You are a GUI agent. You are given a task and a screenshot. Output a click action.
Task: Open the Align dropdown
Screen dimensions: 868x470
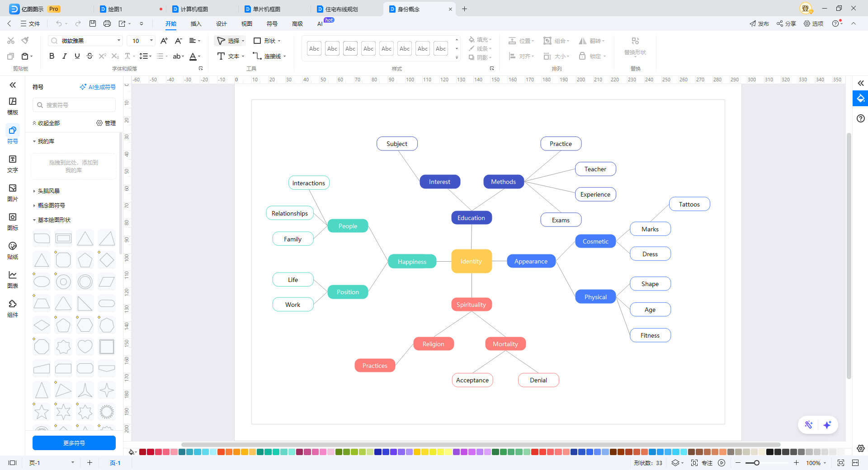pos(521,56)
